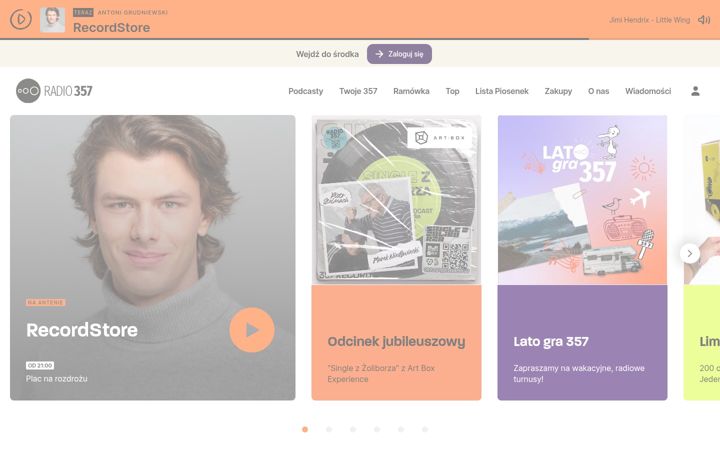The height and width of the screenshot is (450, 720).
Task: Play RecordStore with the orange play button
Action: pos(252,330)
